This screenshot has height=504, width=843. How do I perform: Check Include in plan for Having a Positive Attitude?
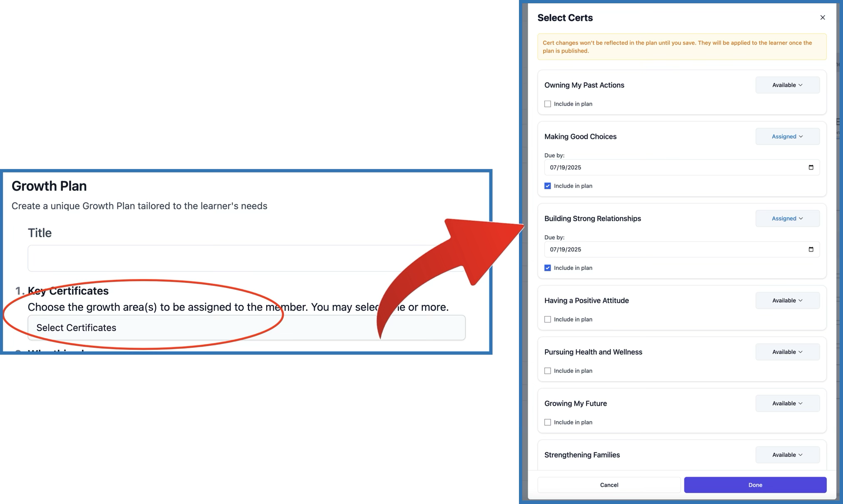click(x=548, y=319)
